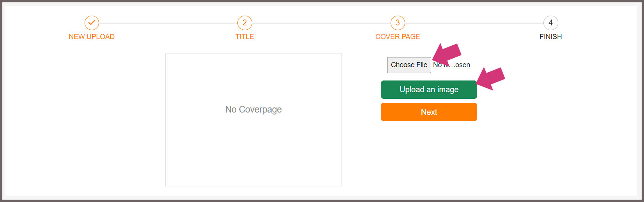Switch to the TITLE step label
The width and height of the screenshot is (644, 202).
[x=244, y=37]
